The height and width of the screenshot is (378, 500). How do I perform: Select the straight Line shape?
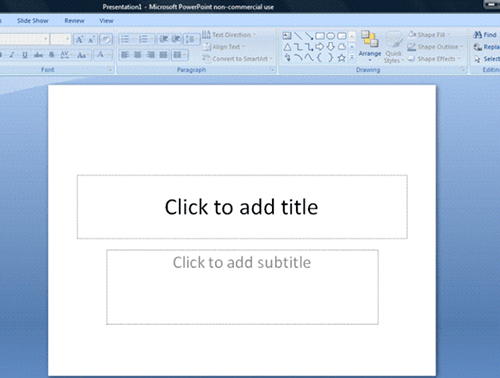[298, 36]
